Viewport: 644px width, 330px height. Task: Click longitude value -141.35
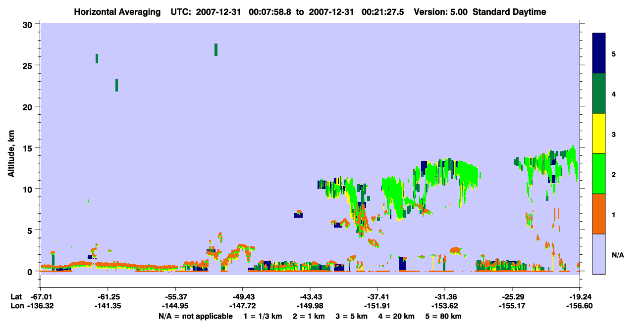pos(108,306)
